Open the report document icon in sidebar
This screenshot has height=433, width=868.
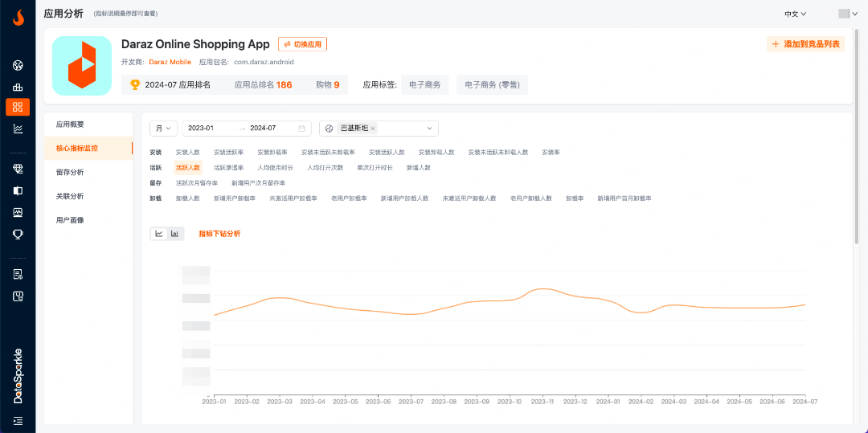click(x=18, y=274)
